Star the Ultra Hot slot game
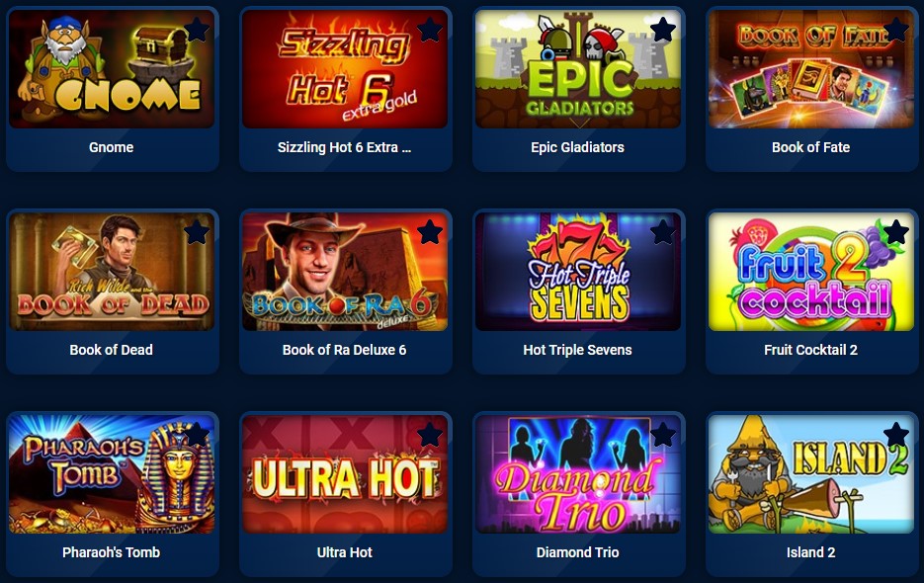Screen dimensions: 924x583 point(430,435)
